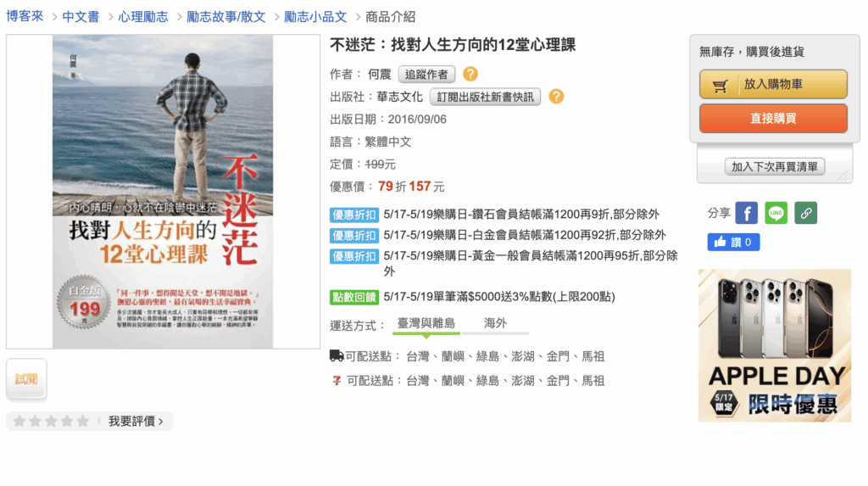Click the Facebook 讚 thumbs-up button
Image resolution: width=868 pixels, height=486 pixels.
pyautogui.click(x=733, y=243)
